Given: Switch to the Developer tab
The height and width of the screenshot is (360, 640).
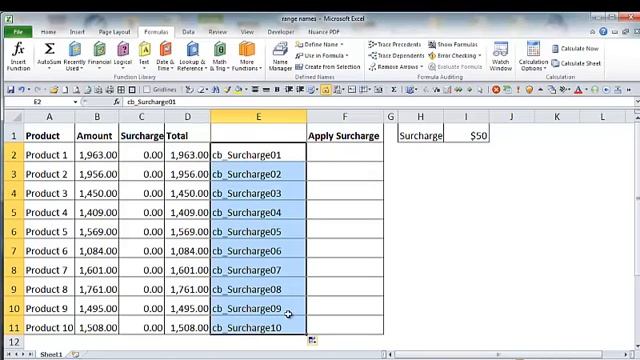Looking at the screenshot, I should tap(281, 32).
